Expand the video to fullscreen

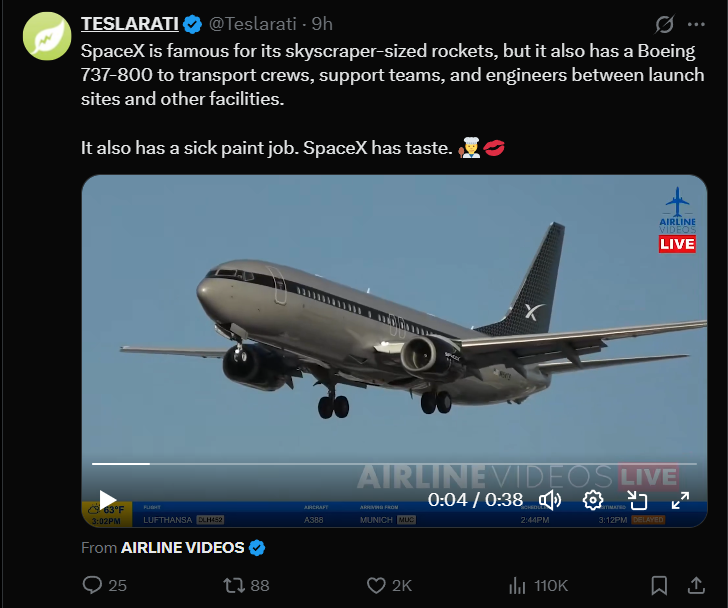click(x=679, y=500)
